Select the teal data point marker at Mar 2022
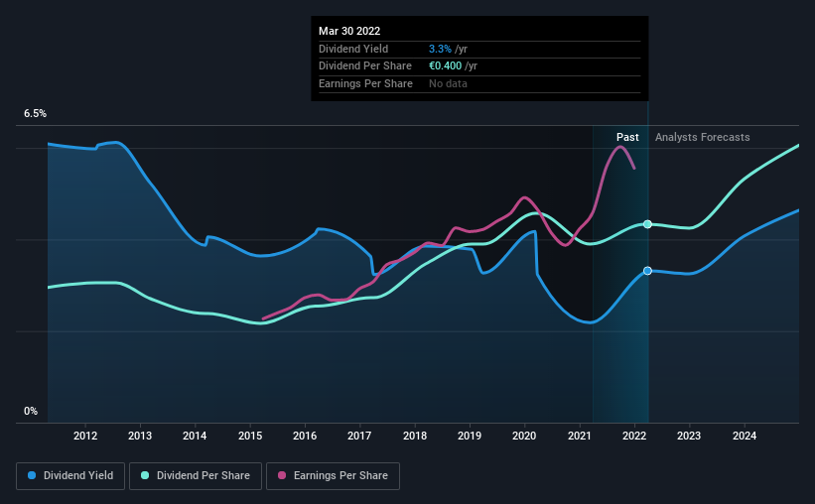 coord(647,224)
